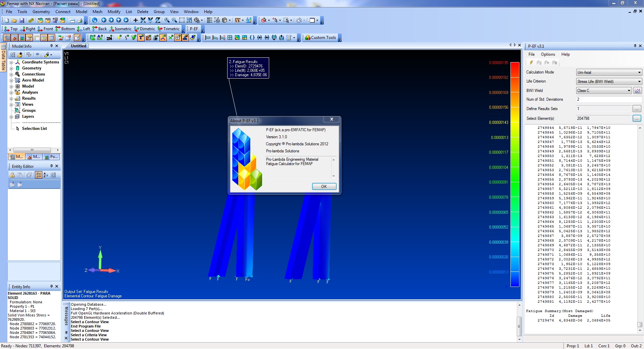Click the Zoom Out magnifier icon
Image resolution: width=644 pixels, height=349 pixels.
tap(174, 20)
